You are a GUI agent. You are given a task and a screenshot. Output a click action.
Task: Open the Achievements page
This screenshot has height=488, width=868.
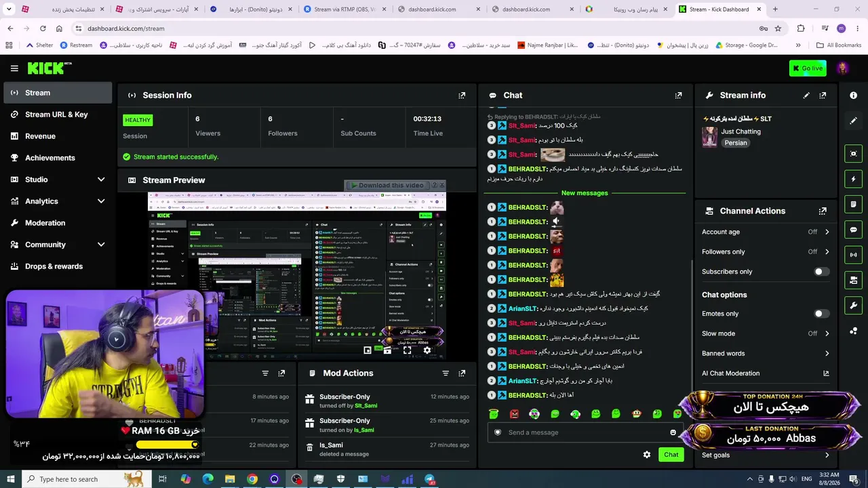tap(57, 158)
